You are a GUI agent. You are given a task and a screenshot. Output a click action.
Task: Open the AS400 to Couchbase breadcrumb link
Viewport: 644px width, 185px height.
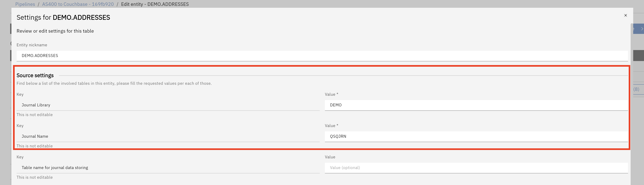point(78,4)
